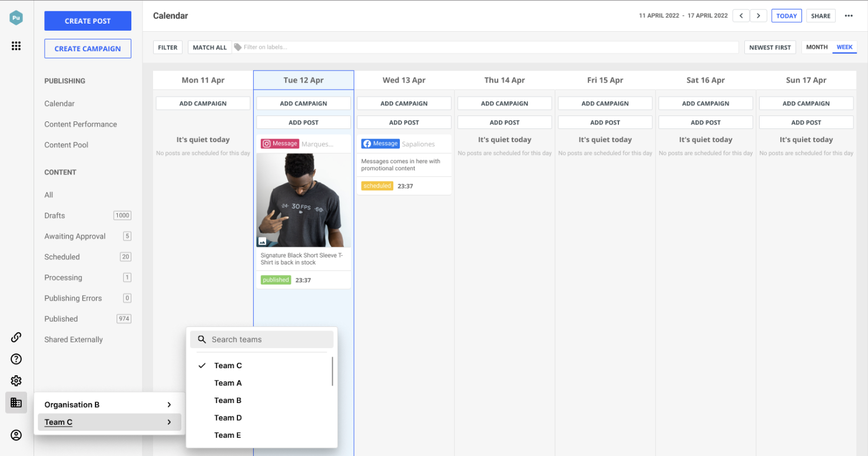Select Team C in teams list
The height and width of the screenshot is (456, 868).
(x=228, y=366)
